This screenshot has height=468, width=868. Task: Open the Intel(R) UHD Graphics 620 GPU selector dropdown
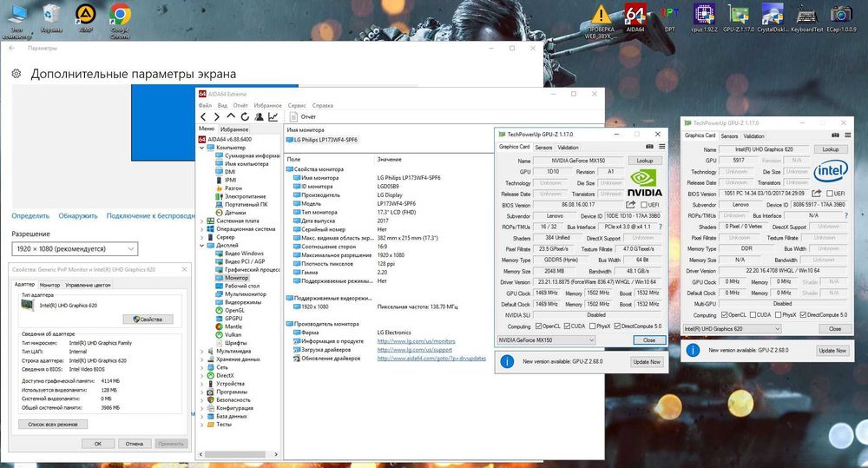[732, 328]
